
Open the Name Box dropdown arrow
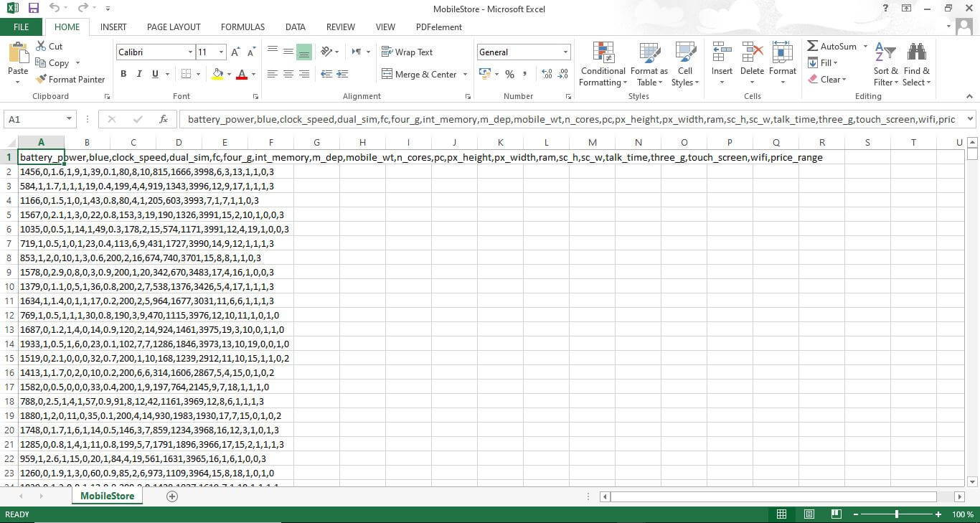[69, 120]
